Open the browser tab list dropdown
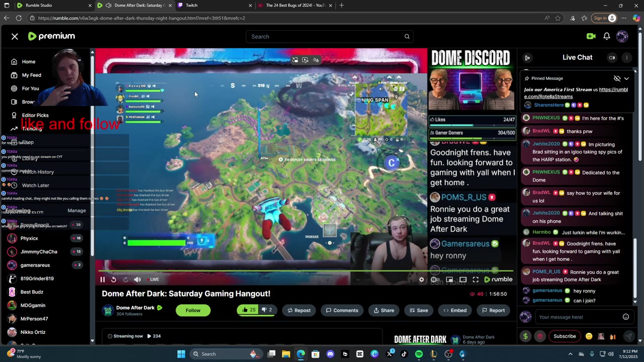Screen dimensions: 644x362 click(7, 6)
